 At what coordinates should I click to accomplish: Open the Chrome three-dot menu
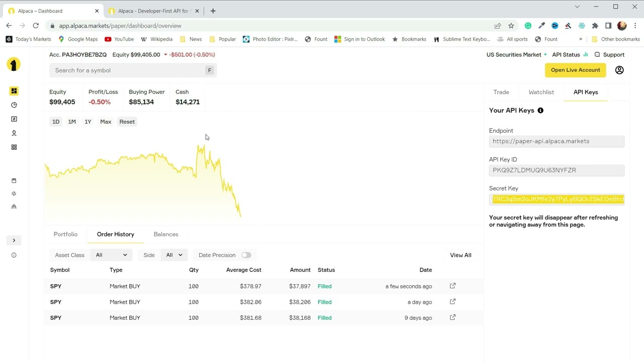(635, 26)
